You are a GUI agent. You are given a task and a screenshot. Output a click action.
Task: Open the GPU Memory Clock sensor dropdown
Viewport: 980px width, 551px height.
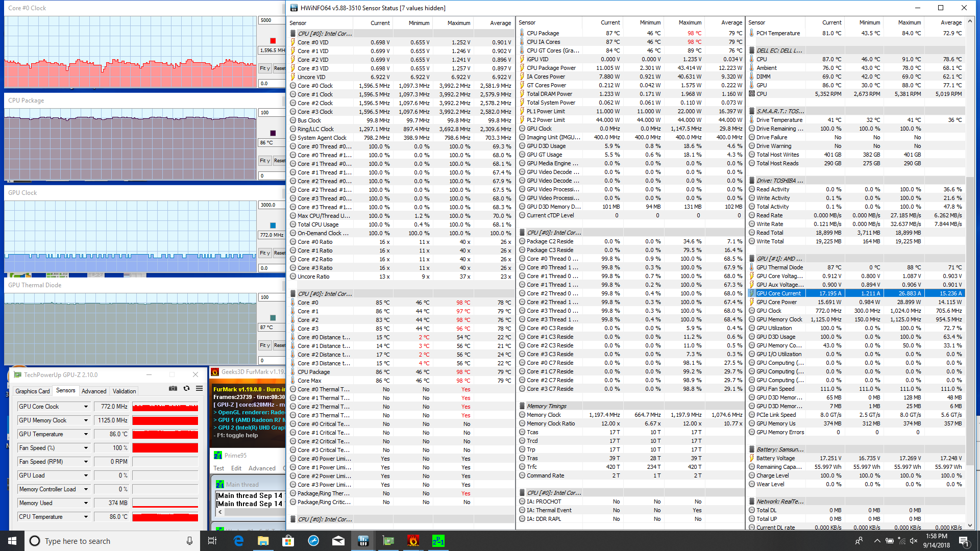(86, 420)
